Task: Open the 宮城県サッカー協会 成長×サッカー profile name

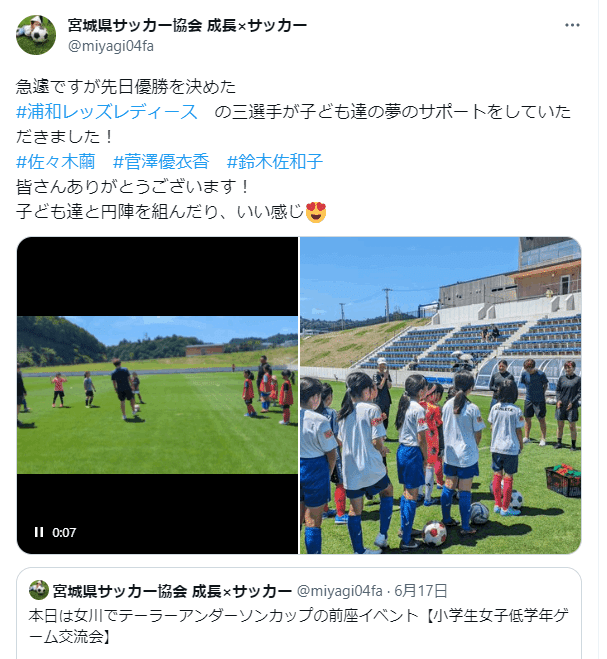Action: 187,26
